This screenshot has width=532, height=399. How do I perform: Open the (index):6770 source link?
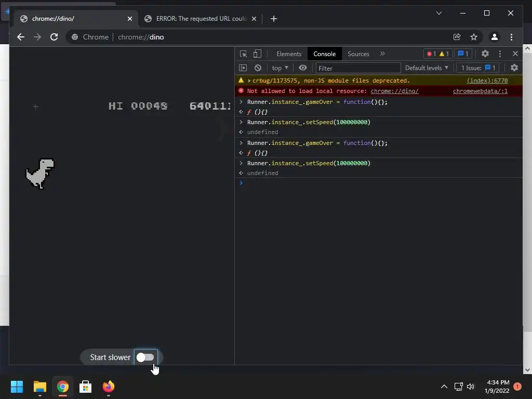[487, 81]
